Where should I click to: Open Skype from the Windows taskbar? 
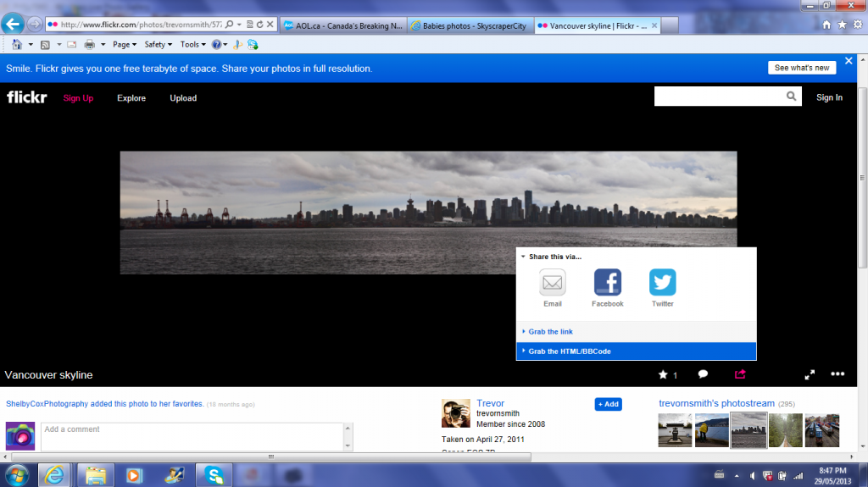click(214, 474)
